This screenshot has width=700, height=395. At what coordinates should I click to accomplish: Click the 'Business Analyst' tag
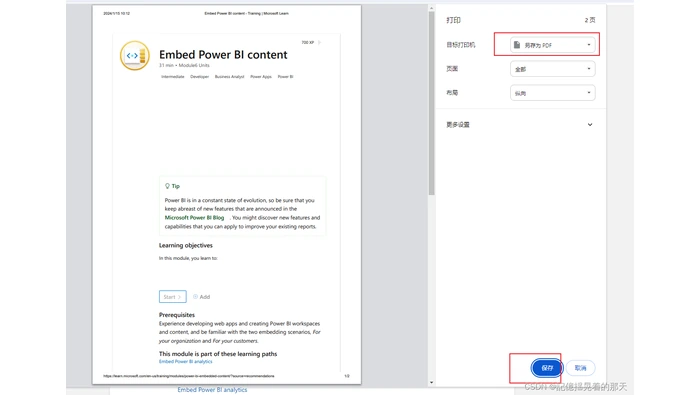pyautogui.click(x=229, y=77)
